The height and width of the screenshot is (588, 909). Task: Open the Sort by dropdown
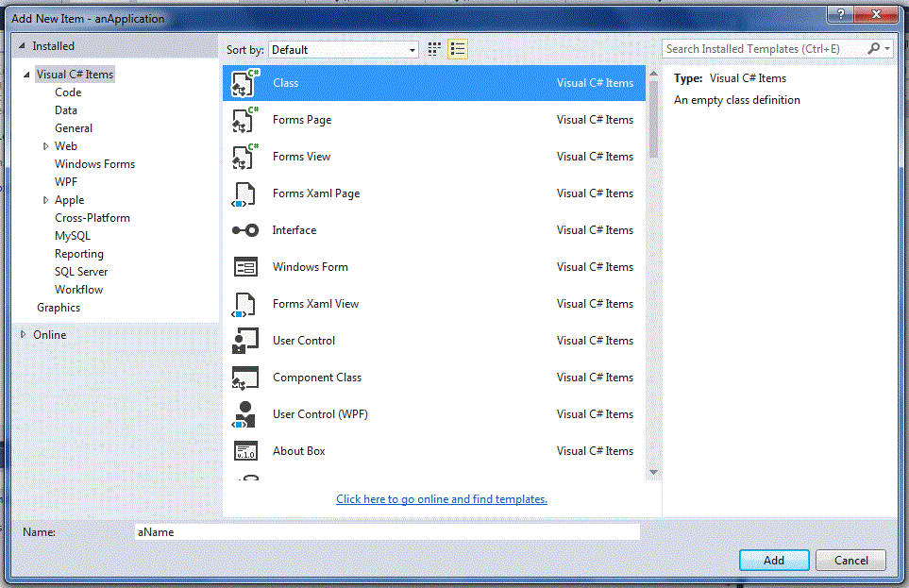(344, 50)
